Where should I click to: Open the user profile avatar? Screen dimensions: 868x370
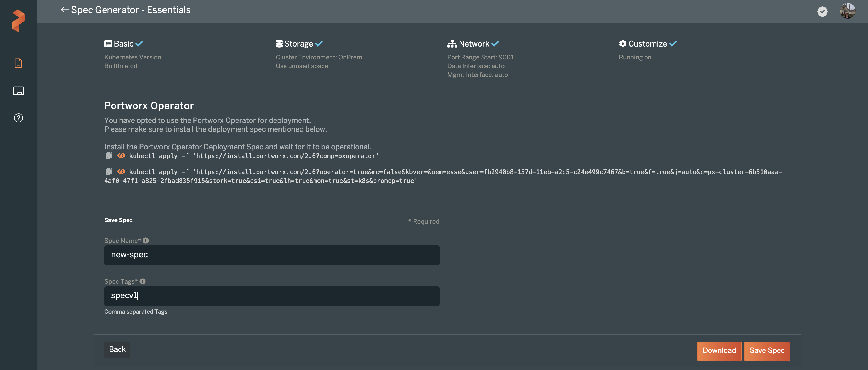pos(847,11)
